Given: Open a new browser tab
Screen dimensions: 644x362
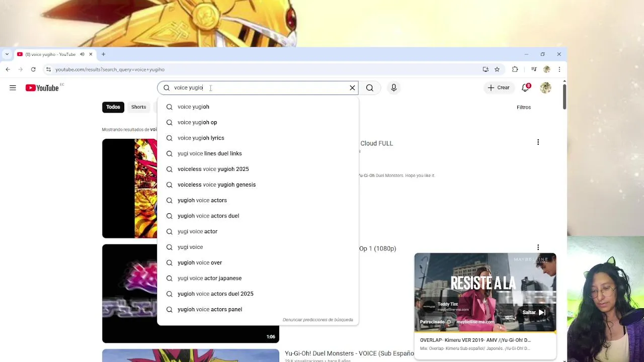Looking at the screenshot, I should pos(103,54).
